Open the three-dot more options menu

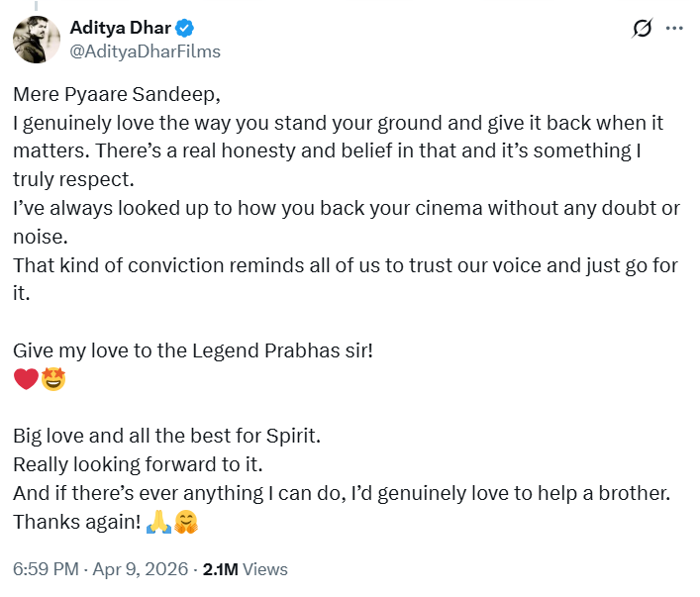click(674, 29)
